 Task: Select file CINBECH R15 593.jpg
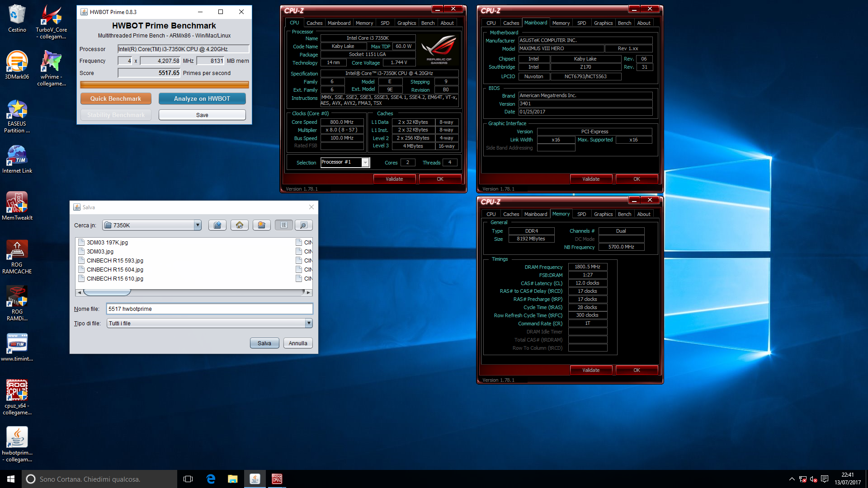pos(115,261)
